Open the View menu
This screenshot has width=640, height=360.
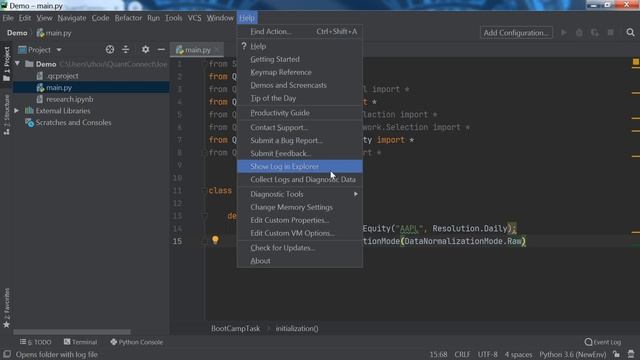(x=44, y=18)
